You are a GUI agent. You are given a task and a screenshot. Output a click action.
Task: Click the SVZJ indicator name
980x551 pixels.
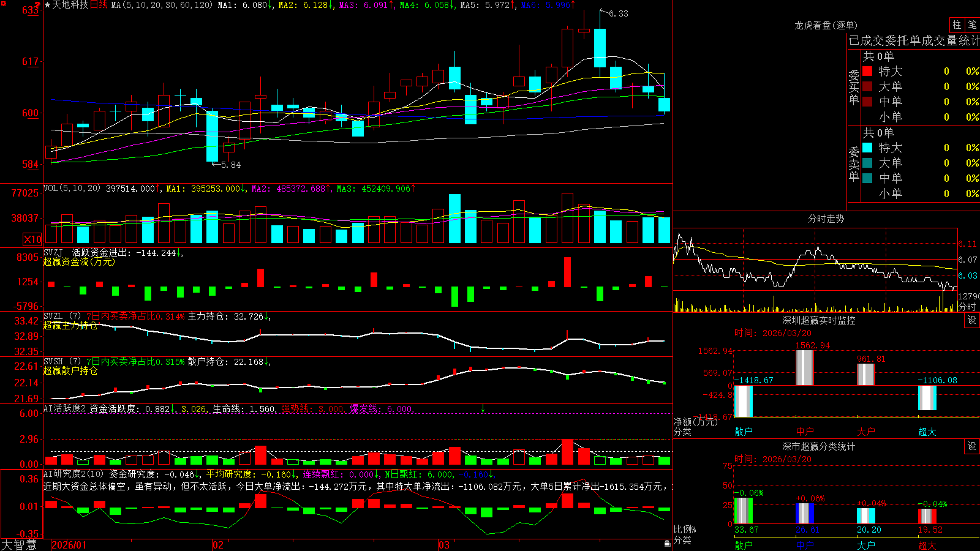(x=53, y=252)
